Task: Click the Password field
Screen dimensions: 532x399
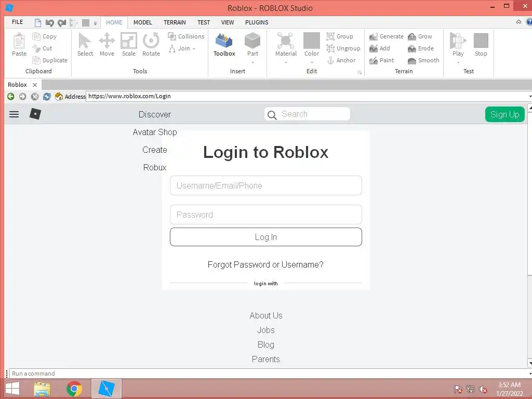Action: pos(265,215)
